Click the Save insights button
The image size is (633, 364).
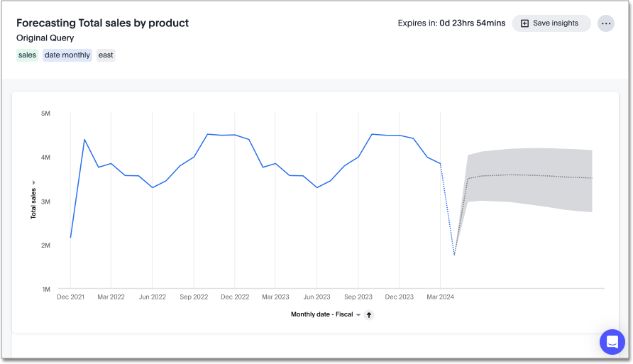[551, 23]
